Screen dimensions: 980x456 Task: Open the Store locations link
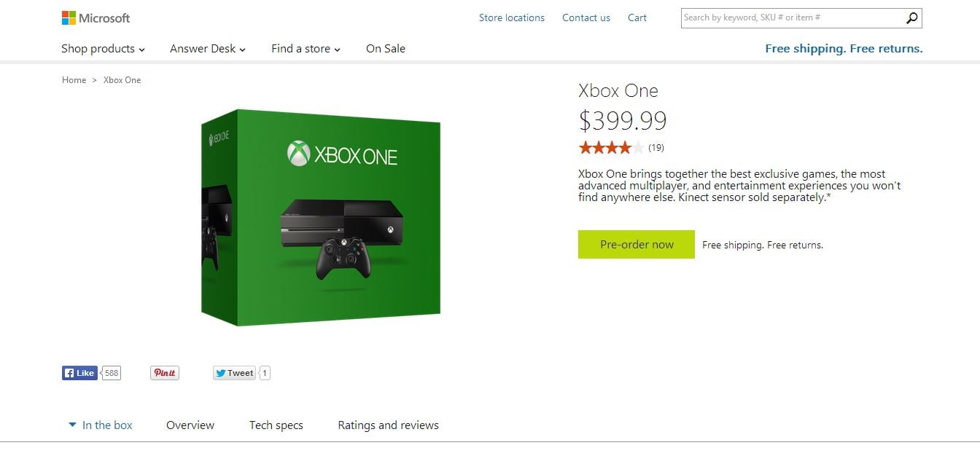(512, 18)
